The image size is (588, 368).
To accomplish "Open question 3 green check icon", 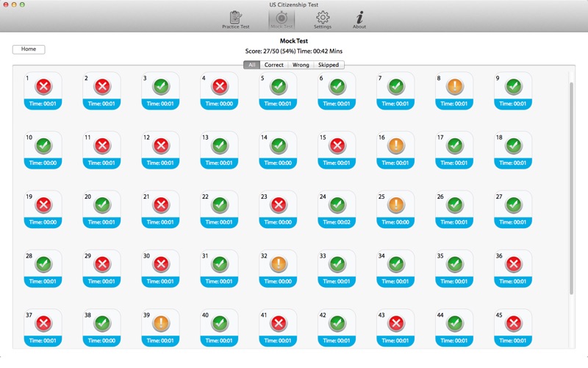I will pyautogui.click(x=161, y=86).
